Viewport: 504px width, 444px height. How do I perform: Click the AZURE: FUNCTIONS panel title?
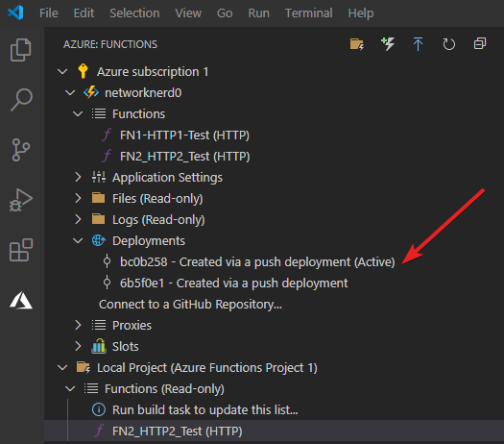tap(110, 44)
